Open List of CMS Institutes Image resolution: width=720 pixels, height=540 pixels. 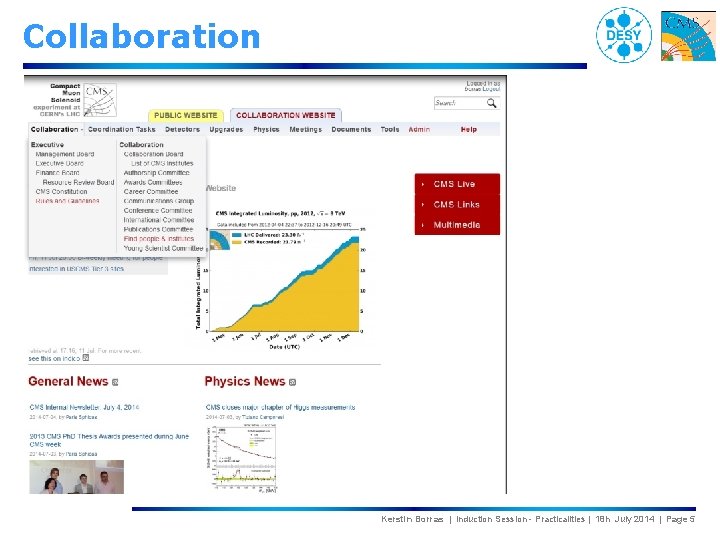[162, 163]
